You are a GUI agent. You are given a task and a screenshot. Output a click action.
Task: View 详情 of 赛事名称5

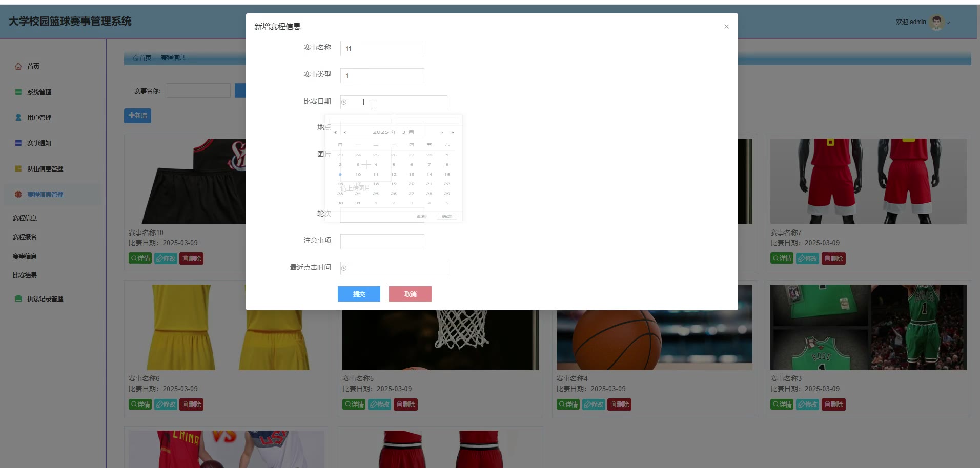pyautogui.click(x=354, y=405)
